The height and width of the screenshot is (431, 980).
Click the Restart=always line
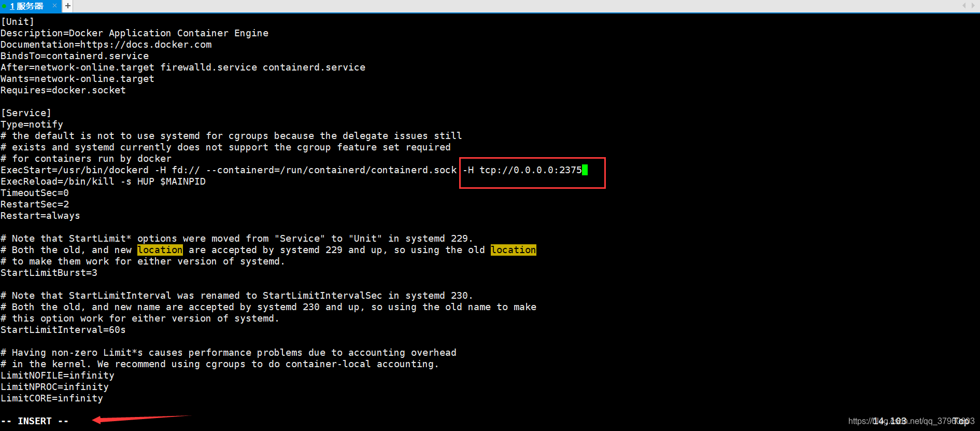click(x=40, y=216)
